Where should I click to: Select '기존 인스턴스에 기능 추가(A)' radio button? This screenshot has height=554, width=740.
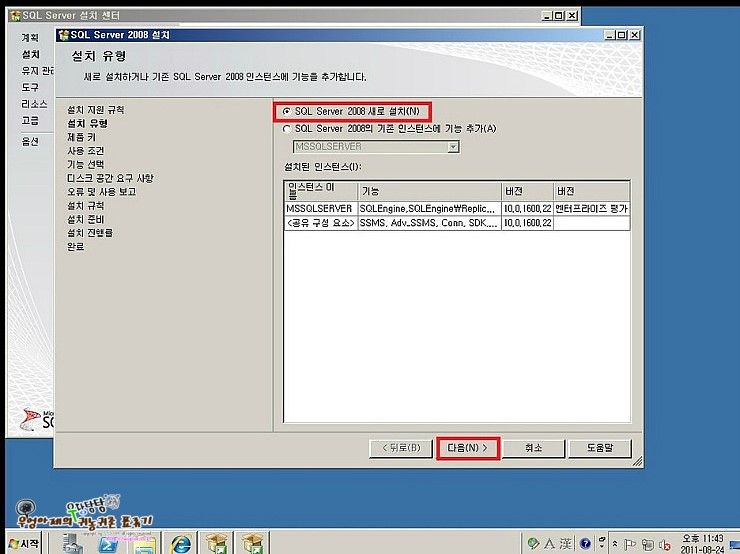[x=286, y=129]
